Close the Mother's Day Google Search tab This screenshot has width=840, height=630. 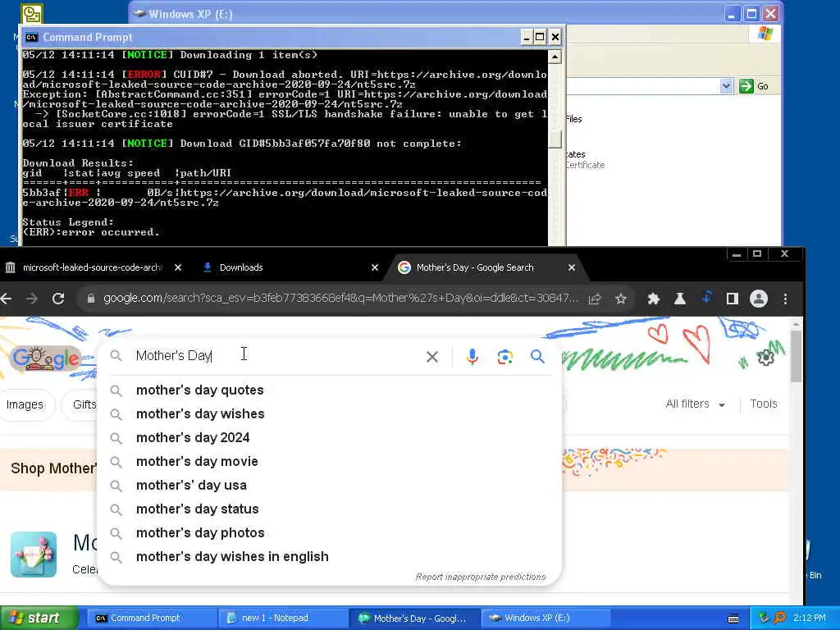pyautogui.click(x=572, y=267)
